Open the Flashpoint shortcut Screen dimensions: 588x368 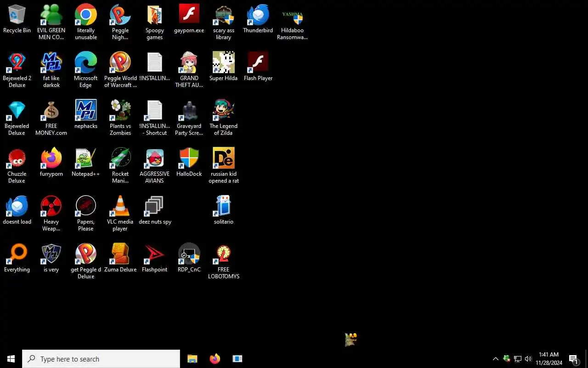click(x=155, y=259)
